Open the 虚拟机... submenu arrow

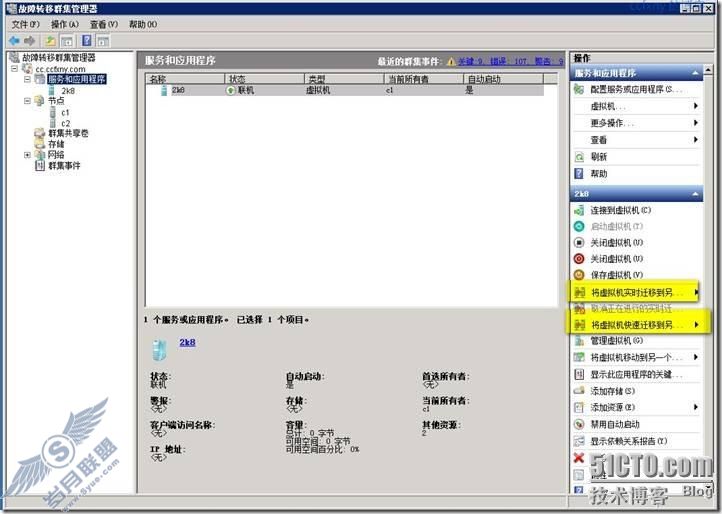696,106
